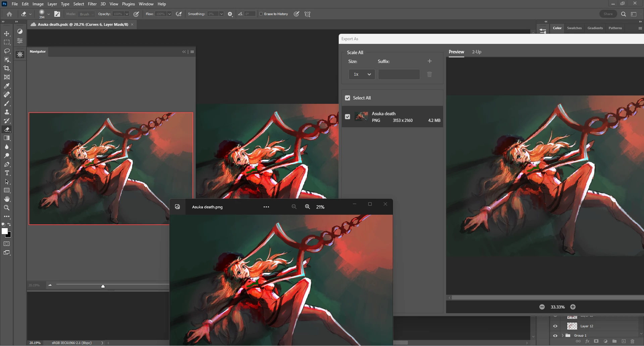This screenshot has height=346, width=644.
Task: Open the Filter menu
Action: (x=92, y=4)
